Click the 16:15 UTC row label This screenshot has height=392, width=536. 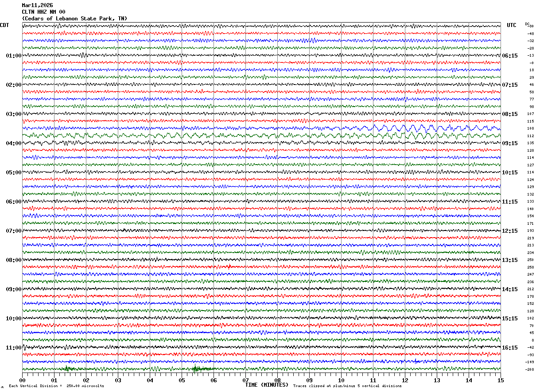(x=509, y=348)
